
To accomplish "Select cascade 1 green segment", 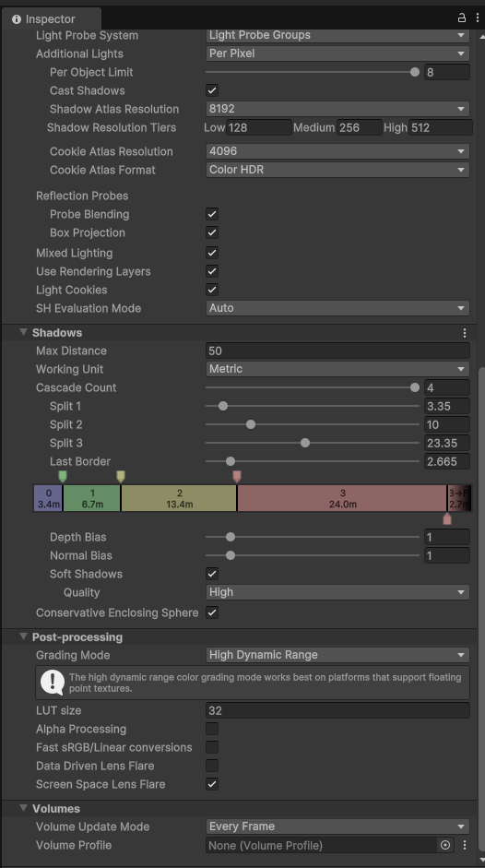I will (x=92, y=498).
